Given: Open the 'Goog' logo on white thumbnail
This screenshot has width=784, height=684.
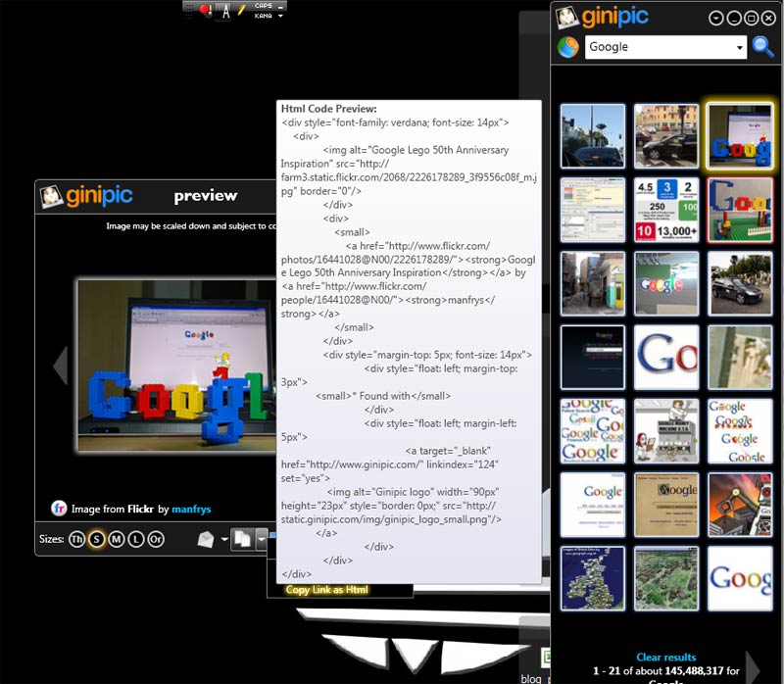Looking at the screenshot, I should [740, 578].
